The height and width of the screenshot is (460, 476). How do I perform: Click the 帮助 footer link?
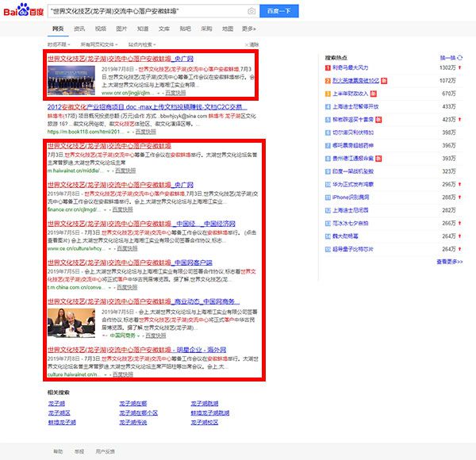58,451
